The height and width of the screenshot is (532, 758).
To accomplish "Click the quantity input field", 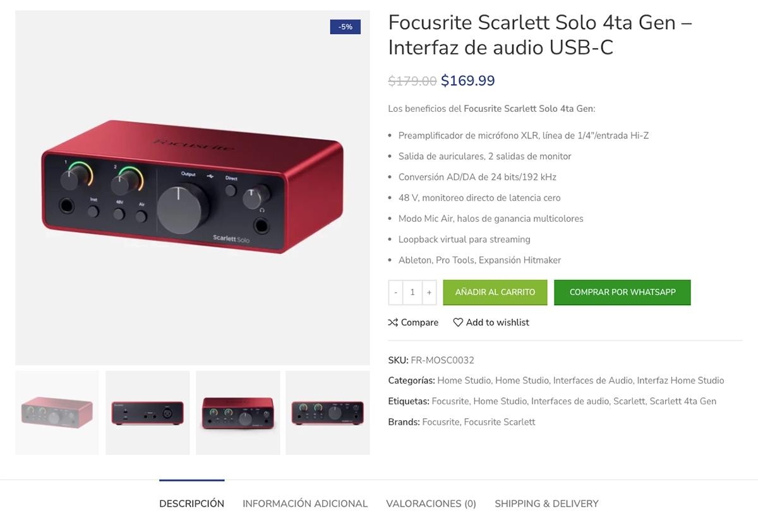I will (412, 293).
